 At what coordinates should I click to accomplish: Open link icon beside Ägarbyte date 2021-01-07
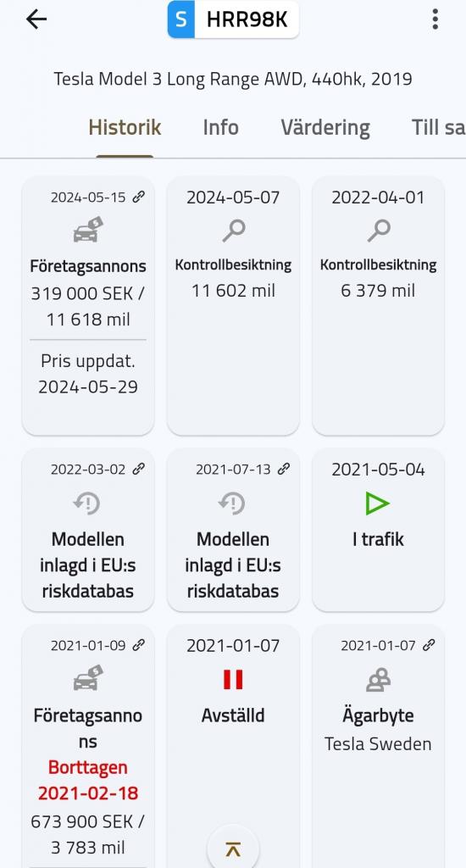(429, 645)
